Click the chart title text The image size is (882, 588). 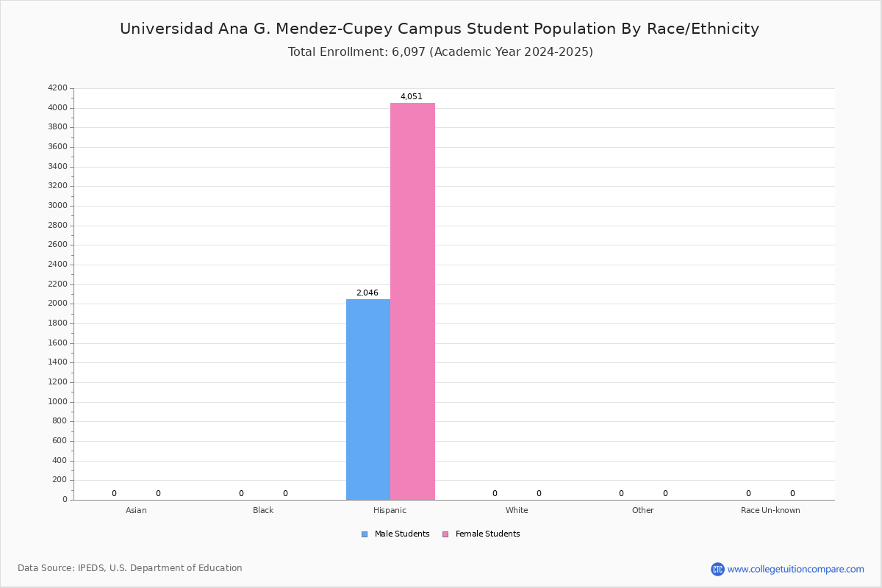[440, 29]
